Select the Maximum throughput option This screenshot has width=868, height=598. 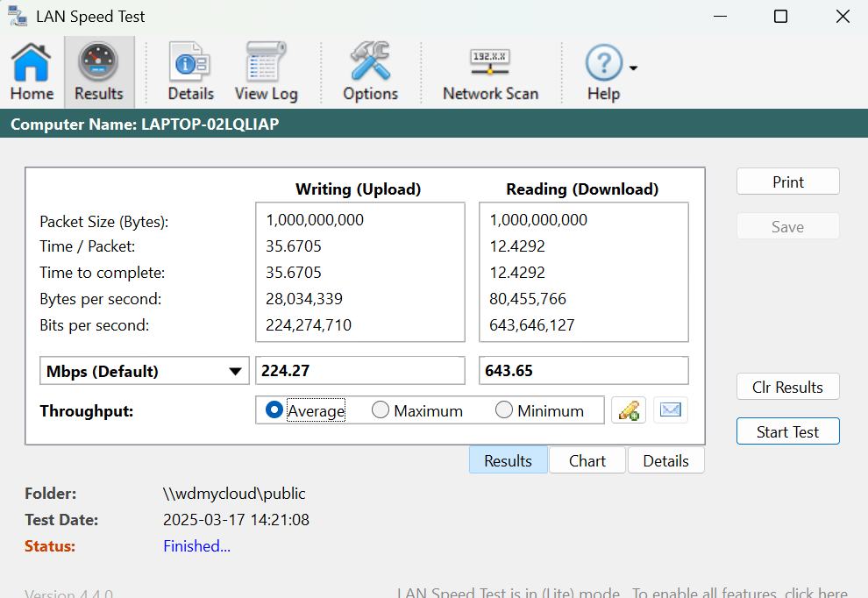(381, 410)
